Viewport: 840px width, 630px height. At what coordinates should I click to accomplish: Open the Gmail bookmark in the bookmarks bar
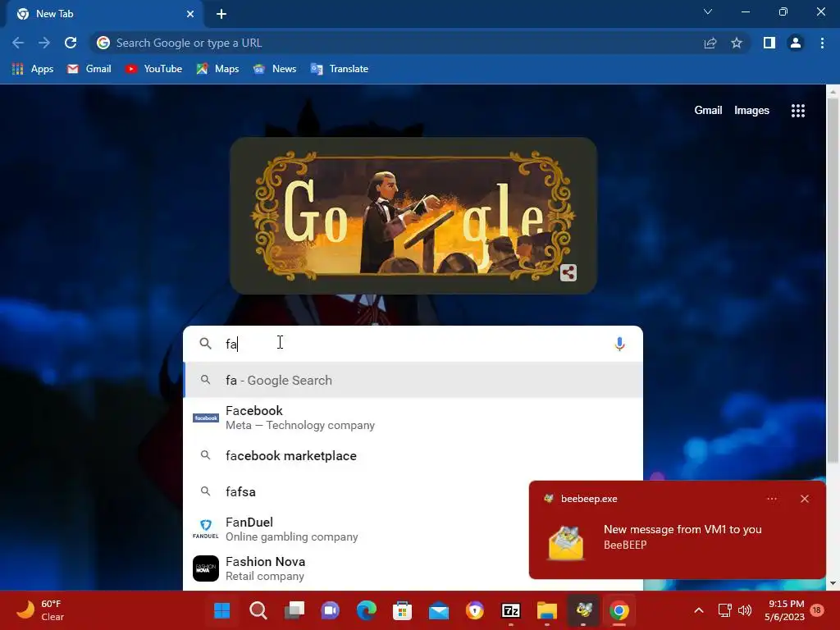tap(89, 69)
